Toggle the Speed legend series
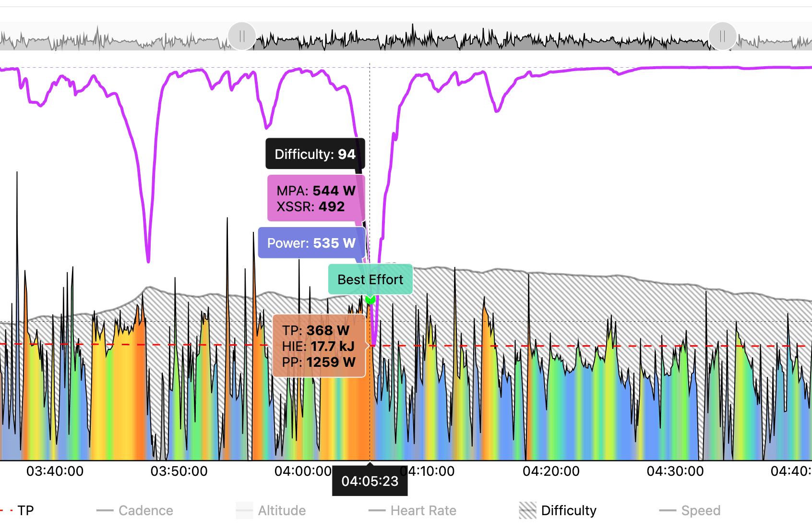Screen dimensions: 812x531 (690, 510)
